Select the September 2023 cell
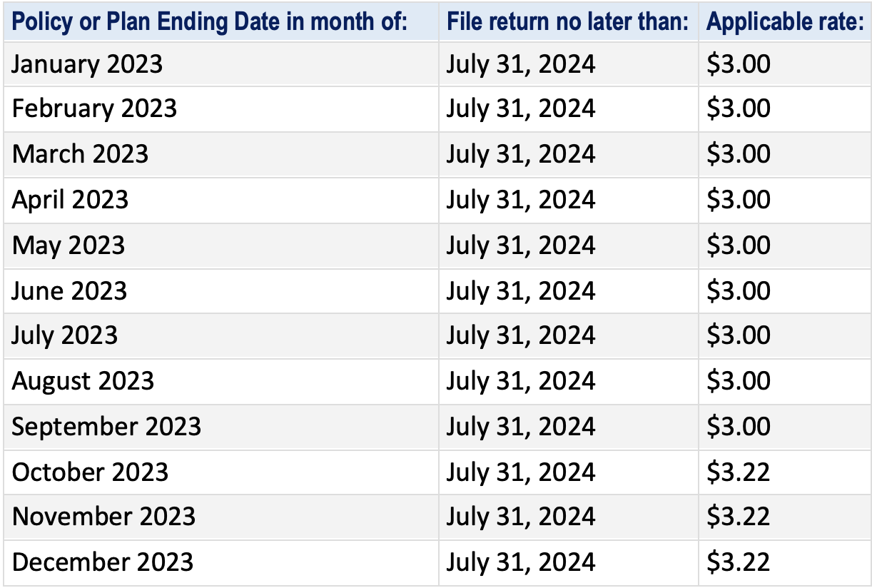Viewport: 872px width, 588px height. 106,426
